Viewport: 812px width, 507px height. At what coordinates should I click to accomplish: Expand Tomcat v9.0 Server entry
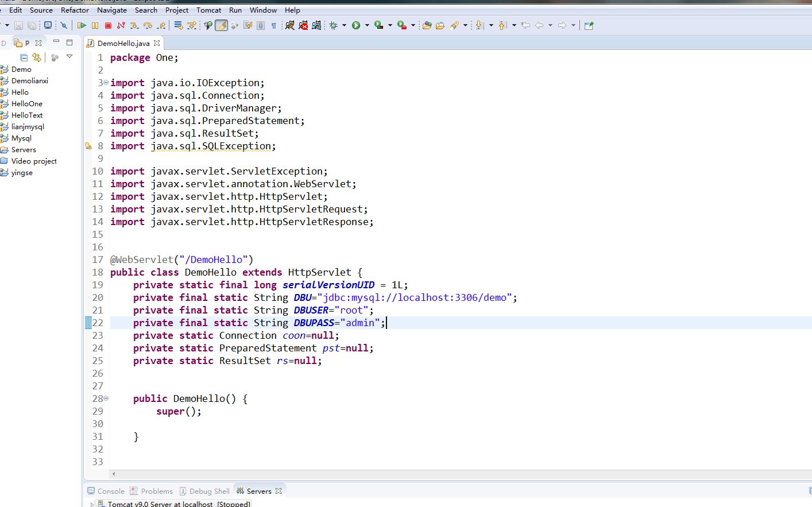[92, 504]
